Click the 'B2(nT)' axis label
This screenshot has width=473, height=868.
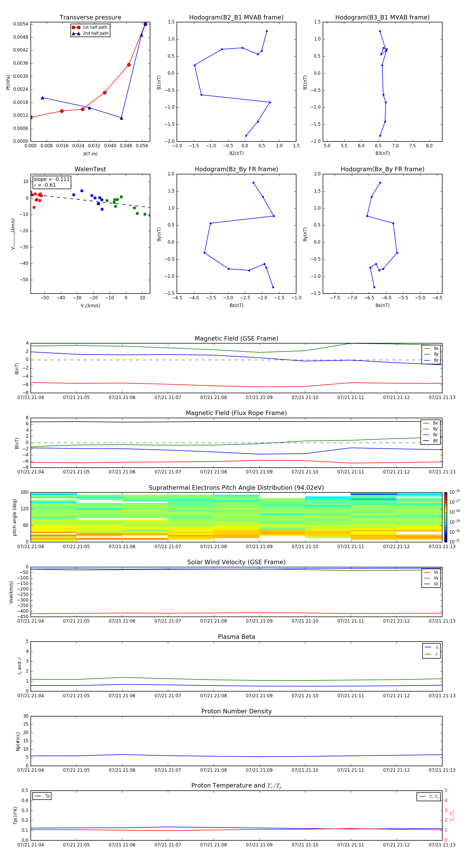236,153
